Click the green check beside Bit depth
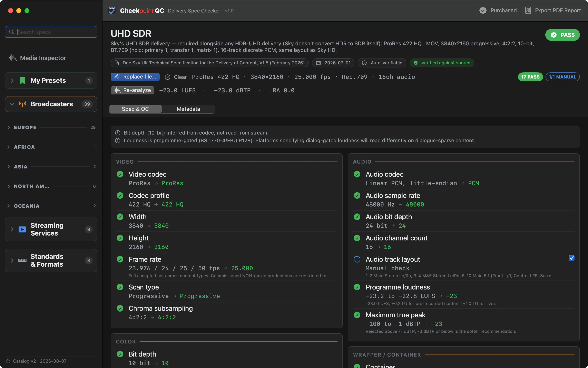The width and height of the screenshot is (588, 368). (120, 354)
